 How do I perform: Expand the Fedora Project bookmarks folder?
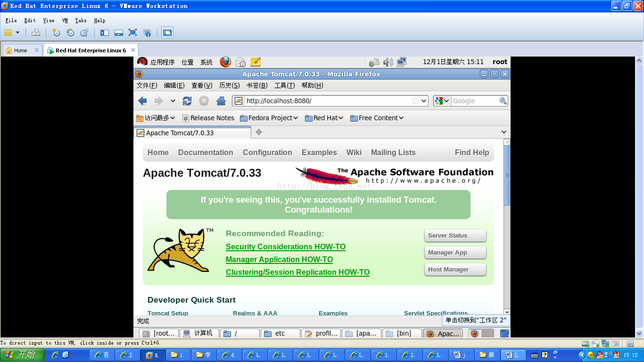(x=269, y=118)
